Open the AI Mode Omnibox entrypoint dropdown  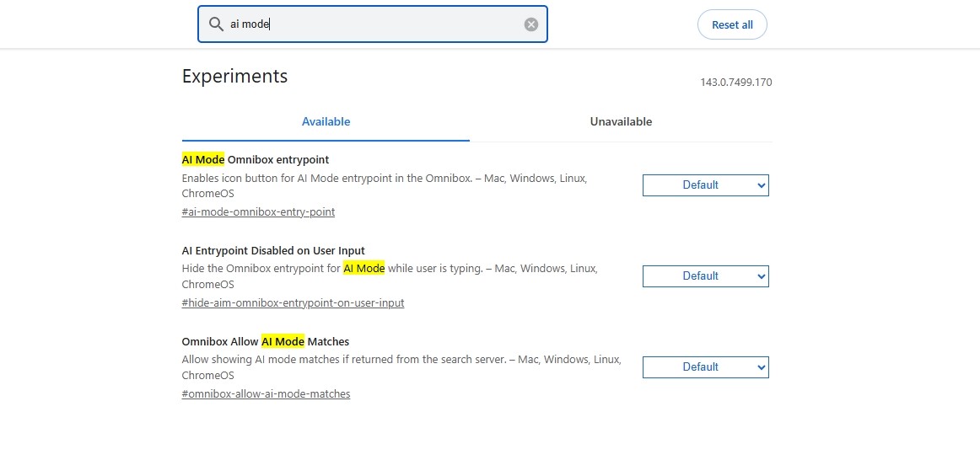[x=705, y=185]
